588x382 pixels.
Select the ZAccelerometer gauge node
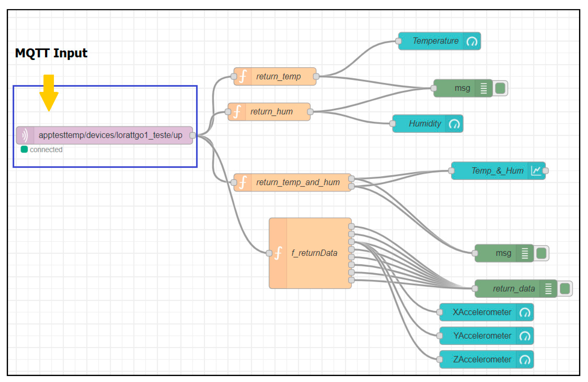[x=482, y=359]
